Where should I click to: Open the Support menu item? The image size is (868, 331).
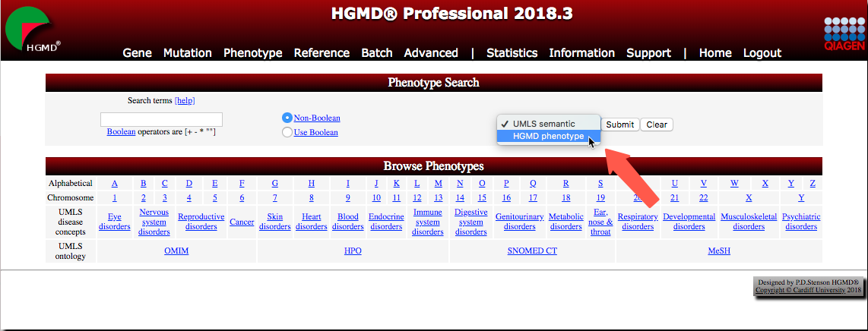(x=649, y=53)
